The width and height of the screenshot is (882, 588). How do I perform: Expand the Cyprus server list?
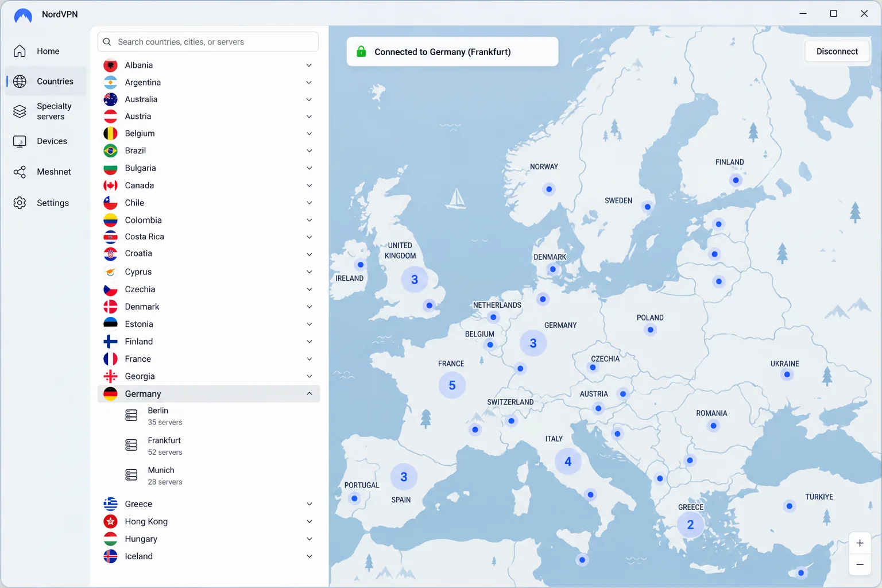(310, 272)
